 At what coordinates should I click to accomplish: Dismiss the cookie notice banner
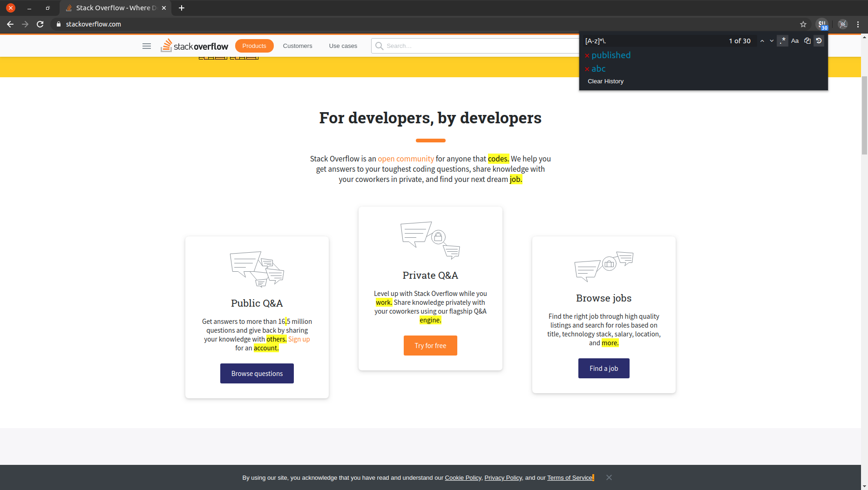[609, 477]
